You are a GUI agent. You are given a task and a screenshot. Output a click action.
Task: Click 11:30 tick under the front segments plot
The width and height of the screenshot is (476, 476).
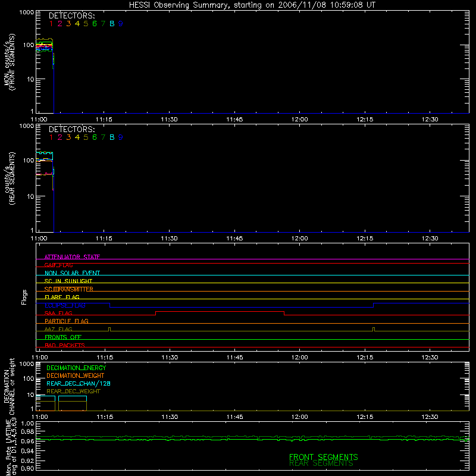coord(169,120)
